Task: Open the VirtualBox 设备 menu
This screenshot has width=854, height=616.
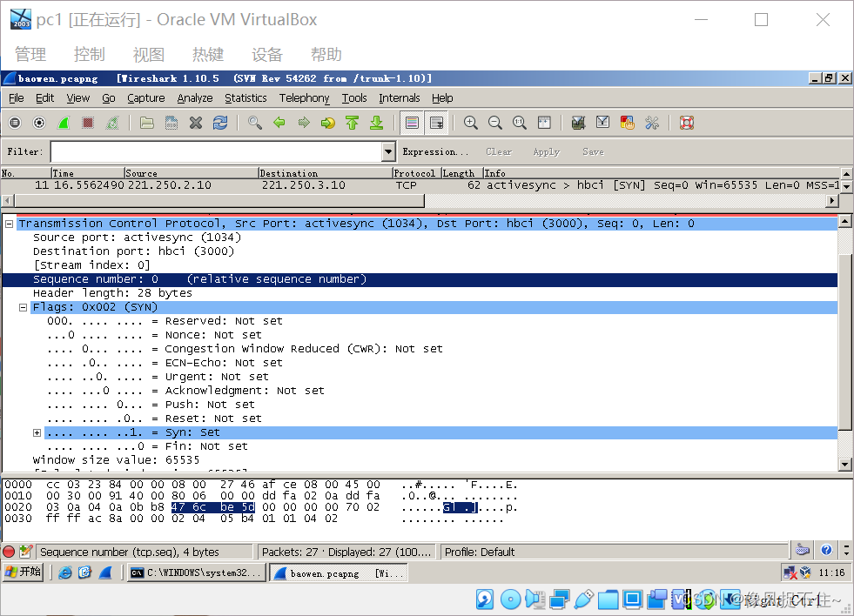Action: (x=267, y=55)
